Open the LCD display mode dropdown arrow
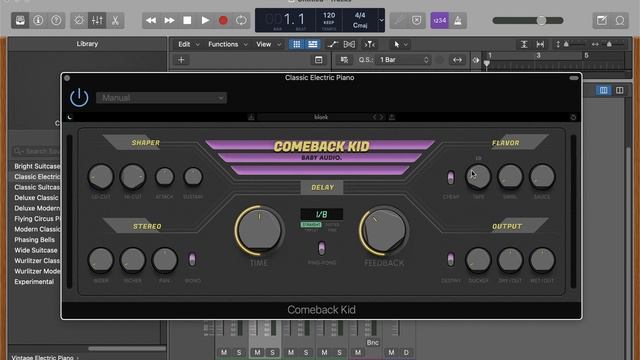The width and height of the screenshot is (640, 360). tap(381, 20)
